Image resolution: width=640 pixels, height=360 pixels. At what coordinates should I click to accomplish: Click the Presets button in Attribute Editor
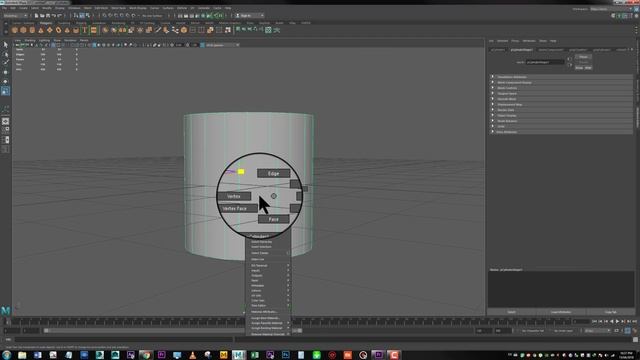point(583,62)
